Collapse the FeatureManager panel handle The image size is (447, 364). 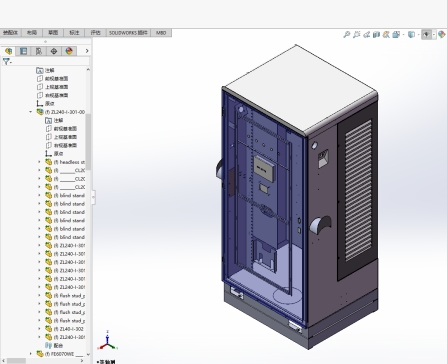click(93, 197)
